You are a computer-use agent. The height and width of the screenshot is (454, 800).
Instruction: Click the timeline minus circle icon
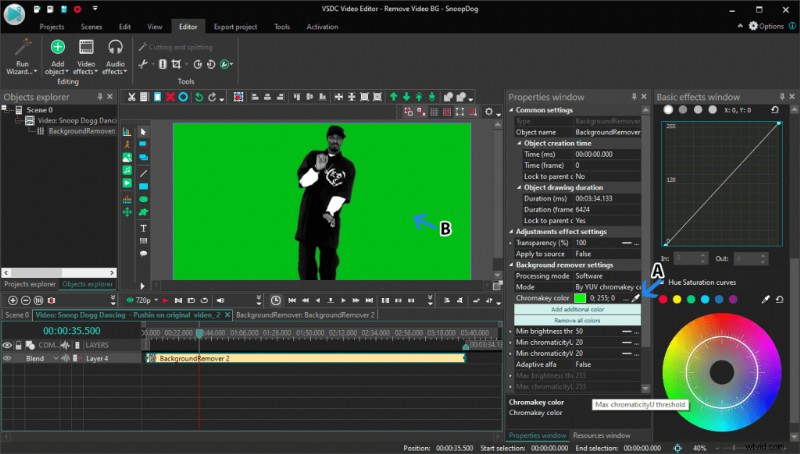tap(26, 300)
